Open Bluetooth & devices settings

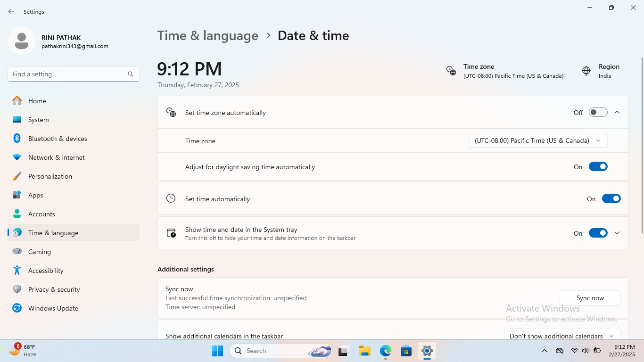click(x=57, y=139)
